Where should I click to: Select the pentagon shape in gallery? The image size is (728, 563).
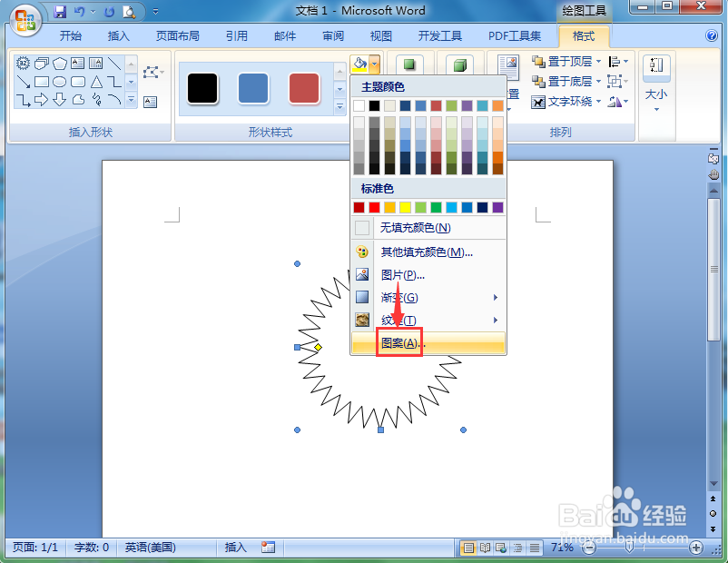coord(59,64)
